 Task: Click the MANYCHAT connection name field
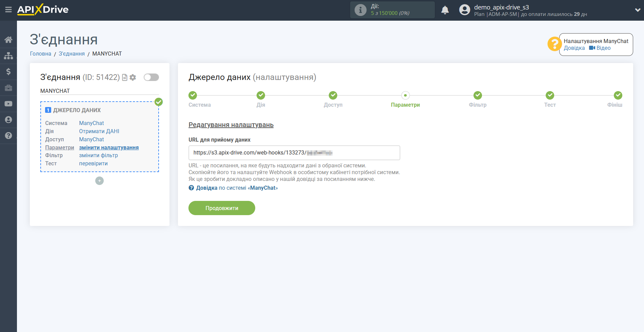(x=99, y=91)
